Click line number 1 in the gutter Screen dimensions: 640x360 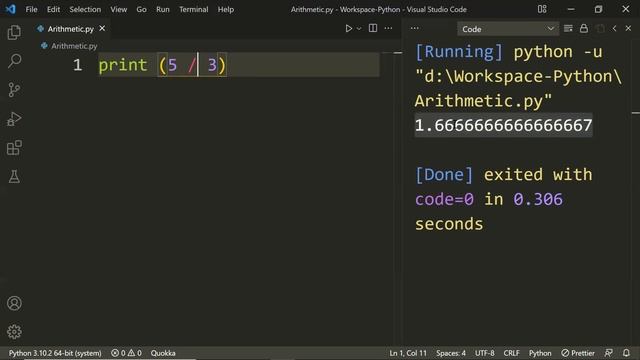(78, 65)
